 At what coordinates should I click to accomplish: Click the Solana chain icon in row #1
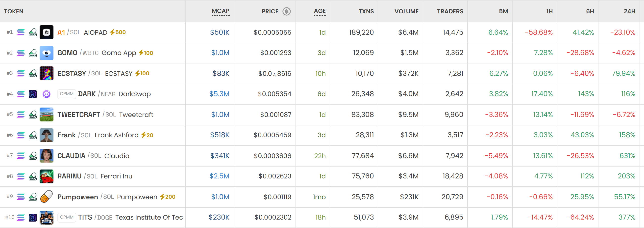point(21,32)
